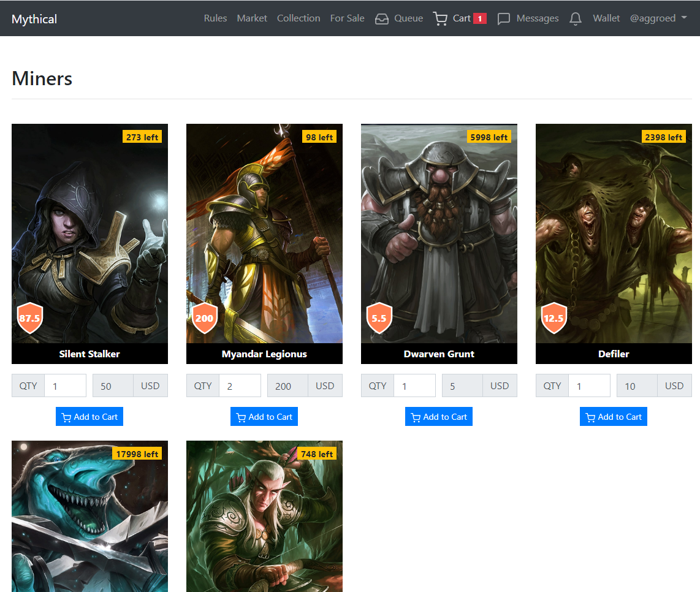
Task: Click the USD label for Silent Stalker
Action: pos(150,385)
